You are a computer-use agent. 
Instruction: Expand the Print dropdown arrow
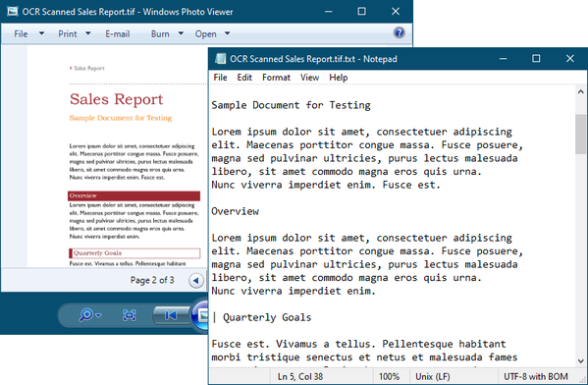pyautogui.click(x=88, y=33)
